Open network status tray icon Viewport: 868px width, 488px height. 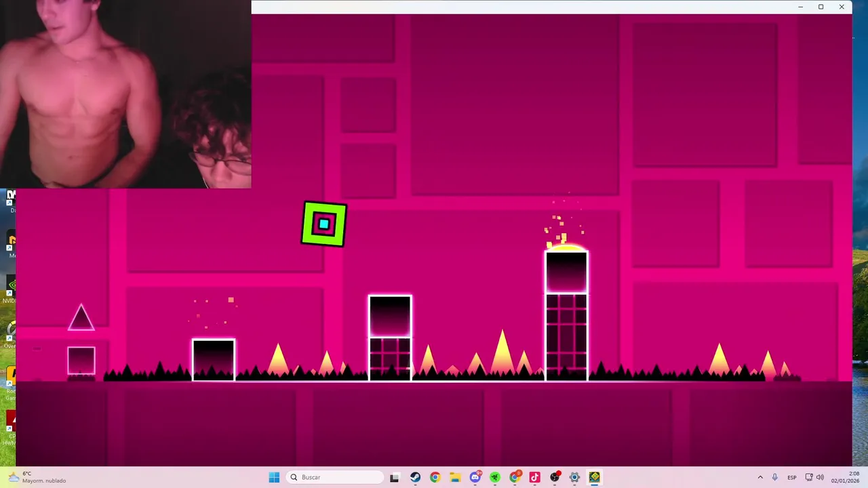(808, 477)
